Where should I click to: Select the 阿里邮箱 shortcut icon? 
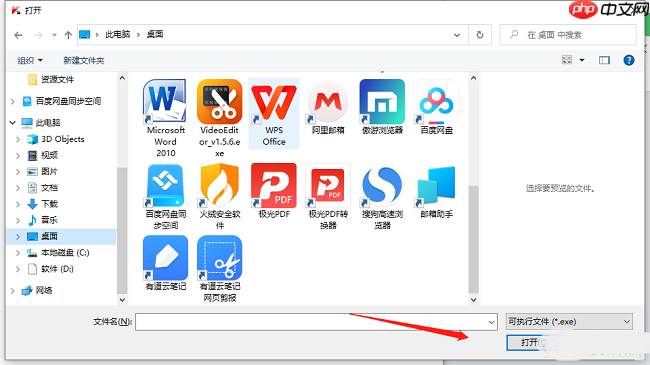pyautogui.click(x=328, y=107)
